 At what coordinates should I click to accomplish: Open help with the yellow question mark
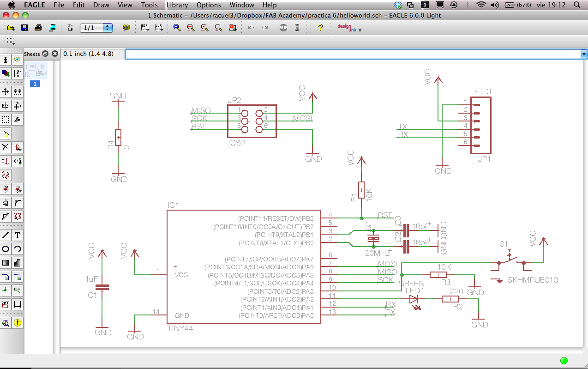coord(320,28)
